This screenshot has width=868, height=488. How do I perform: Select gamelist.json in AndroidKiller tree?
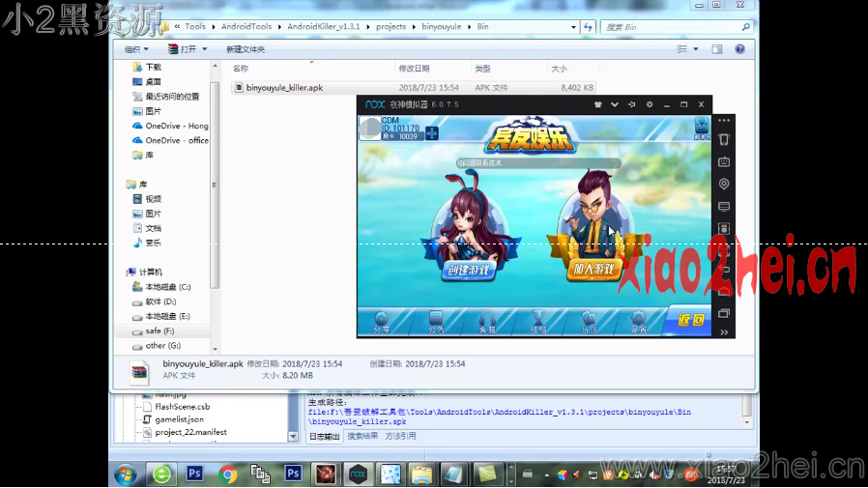(x=179, y=419)
